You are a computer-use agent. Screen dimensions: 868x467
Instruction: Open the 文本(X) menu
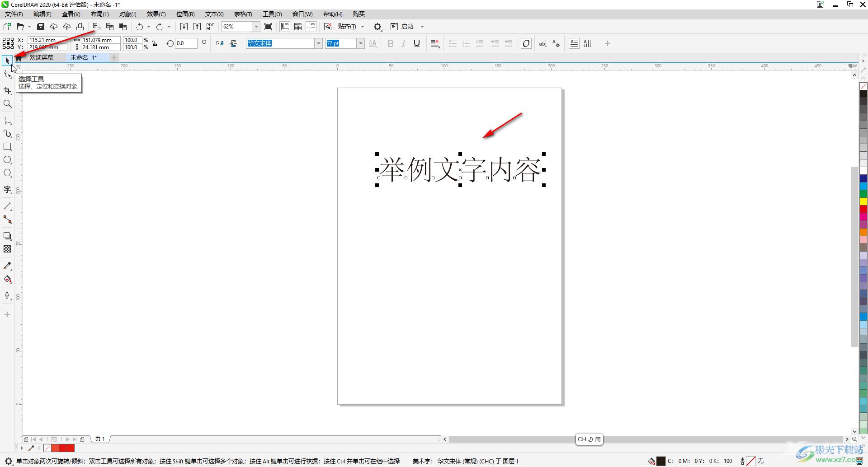(x=214, y=14)
